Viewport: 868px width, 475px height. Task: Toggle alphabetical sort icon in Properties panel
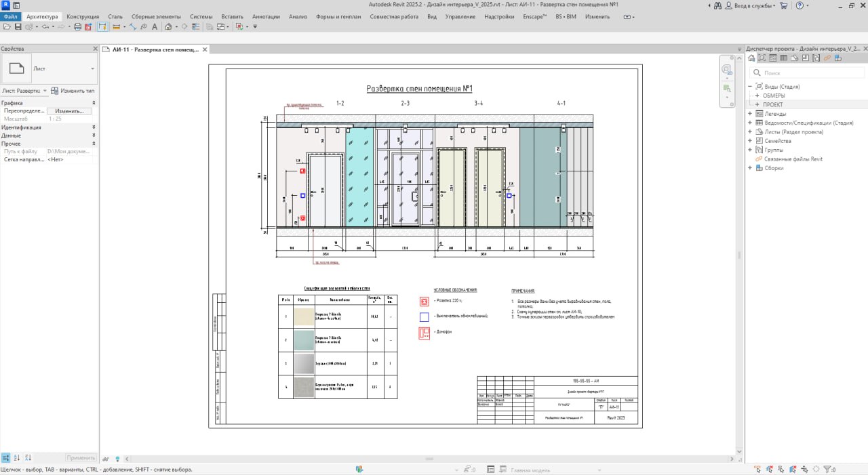pos(17,458)
